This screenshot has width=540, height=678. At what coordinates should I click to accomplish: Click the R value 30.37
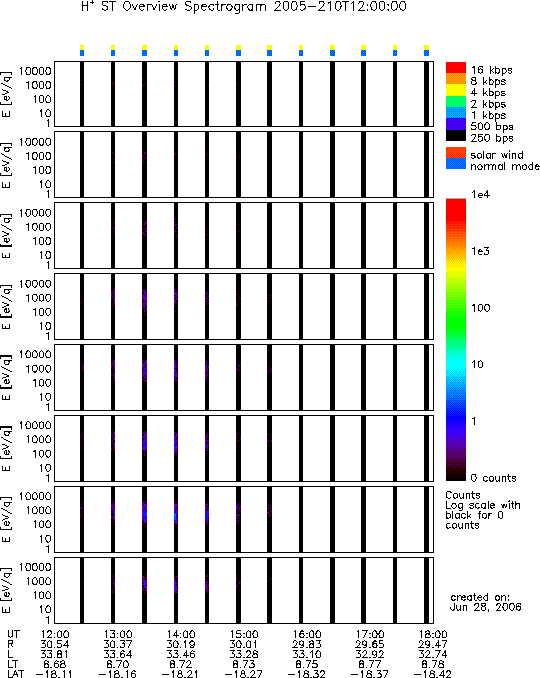pyautogui.click(x=118, y=644)
